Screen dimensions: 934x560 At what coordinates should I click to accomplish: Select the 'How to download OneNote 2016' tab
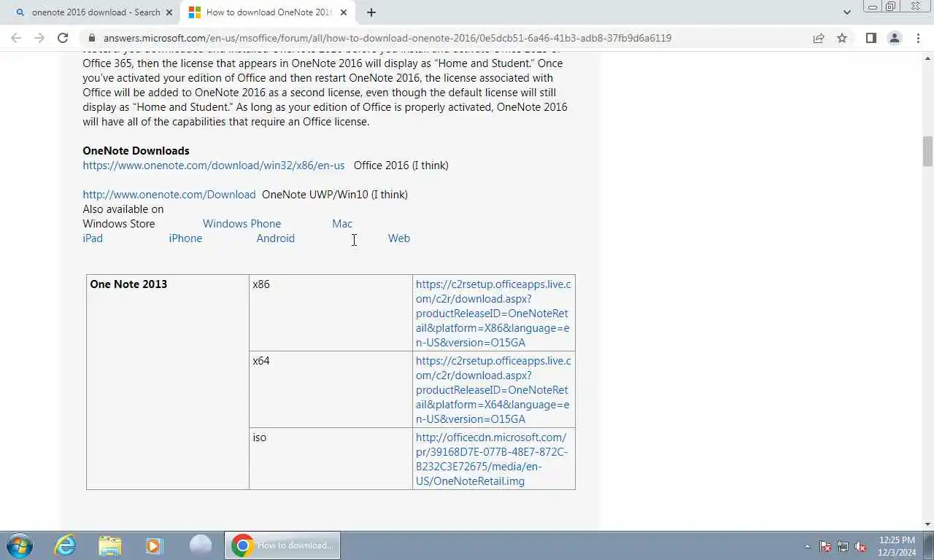coord(267,12)
